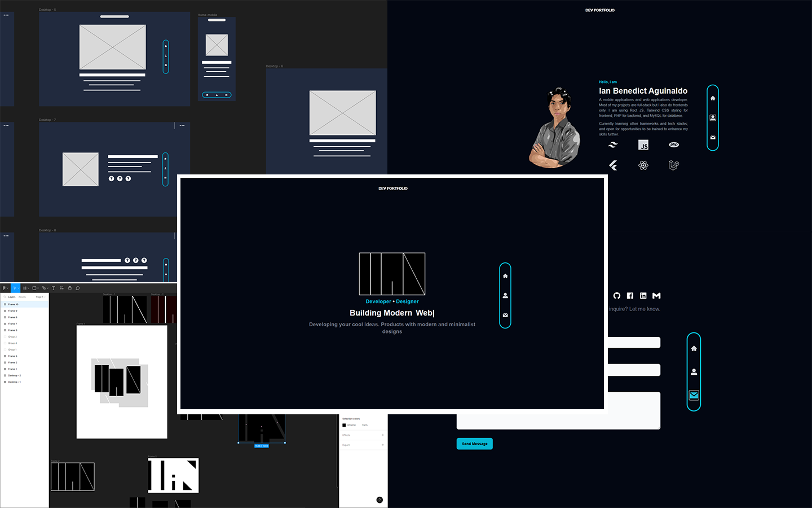Switch to the Layers tab
The width and height of the screenshot is (812, 508).
click(x=11, y=297)
